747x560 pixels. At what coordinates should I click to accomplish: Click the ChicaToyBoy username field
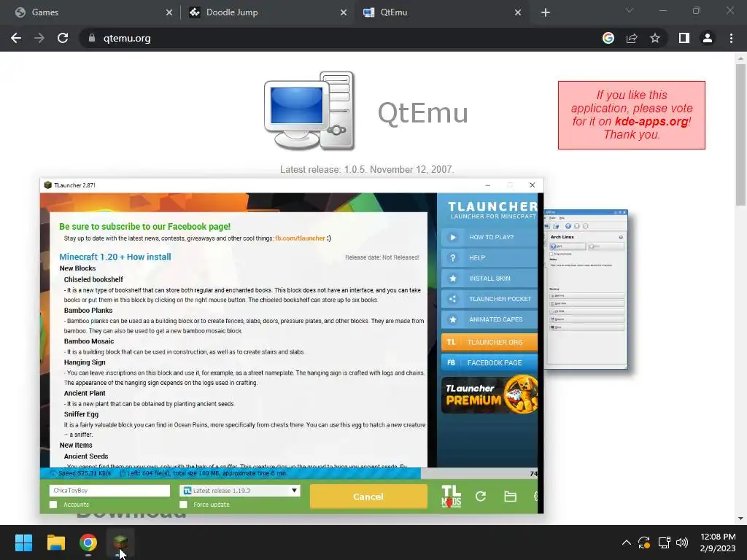[109, 491]
